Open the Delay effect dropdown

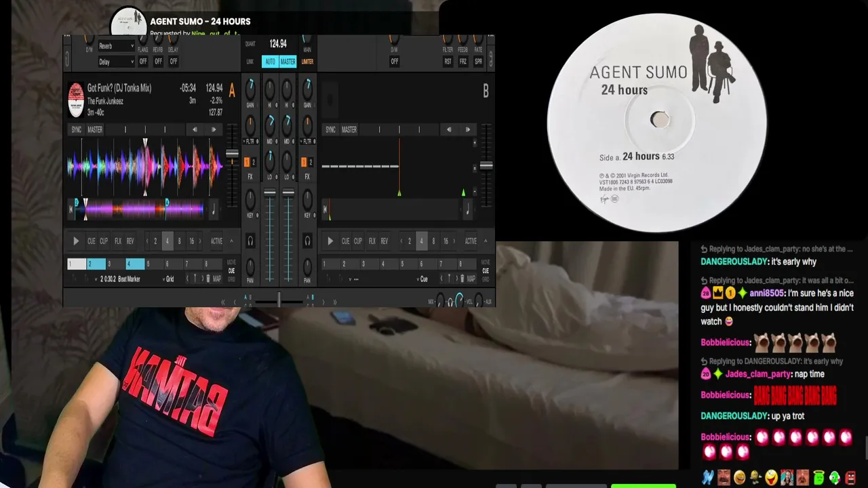[116, 62]
